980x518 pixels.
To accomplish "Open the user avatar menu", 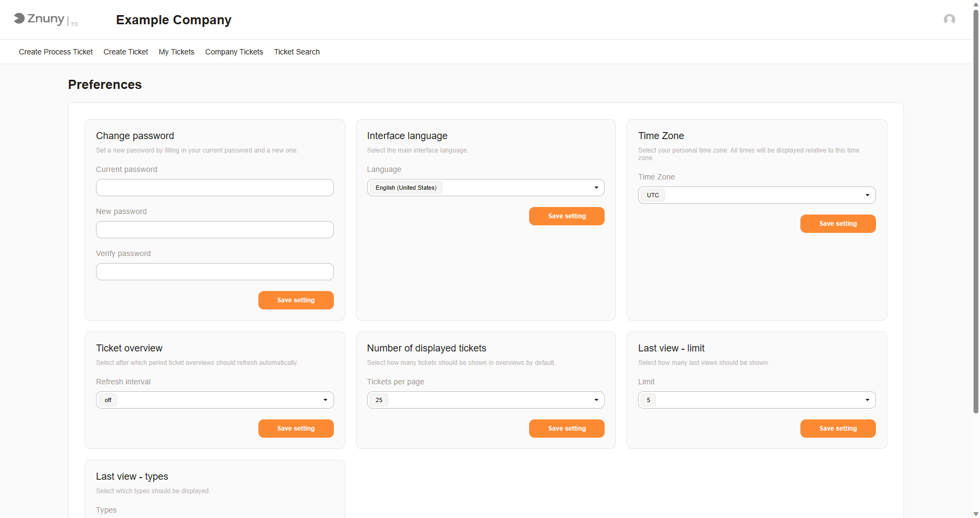I will coord(950,19).
